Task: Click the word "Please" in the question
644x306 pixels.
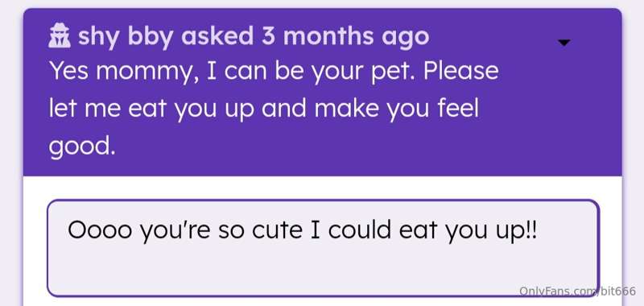Action: coord(460,71)
